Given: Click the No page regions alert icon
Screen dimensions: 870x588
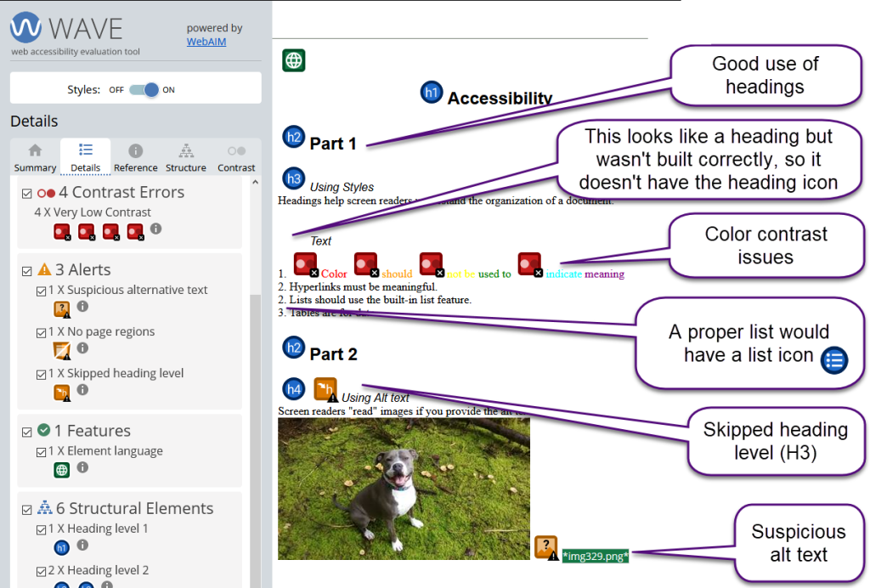Looking at the screenshot, I should pos(60,349).
